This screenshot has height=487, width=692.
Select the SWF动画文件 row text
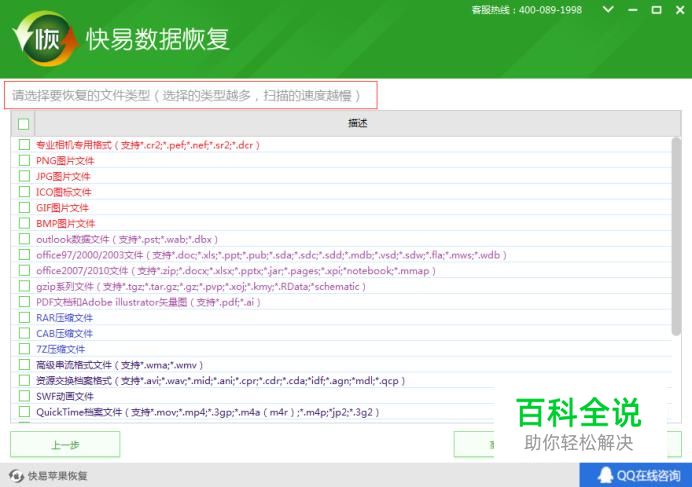coord(65,396)
